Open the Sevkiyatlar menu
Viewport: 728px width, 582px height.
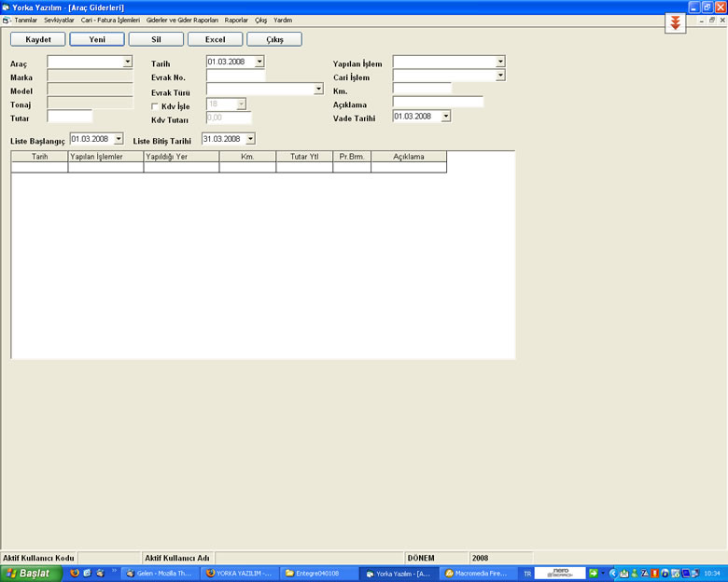tap(59, 20)
